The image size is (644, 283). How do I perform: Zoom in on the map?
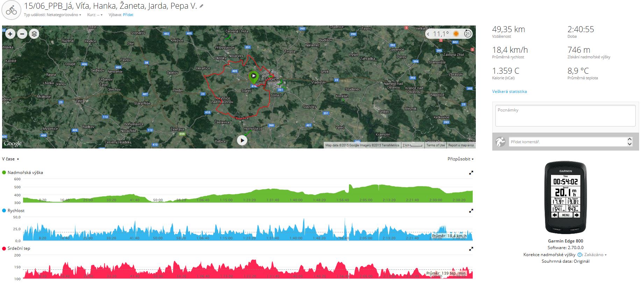tap(10, 34)
